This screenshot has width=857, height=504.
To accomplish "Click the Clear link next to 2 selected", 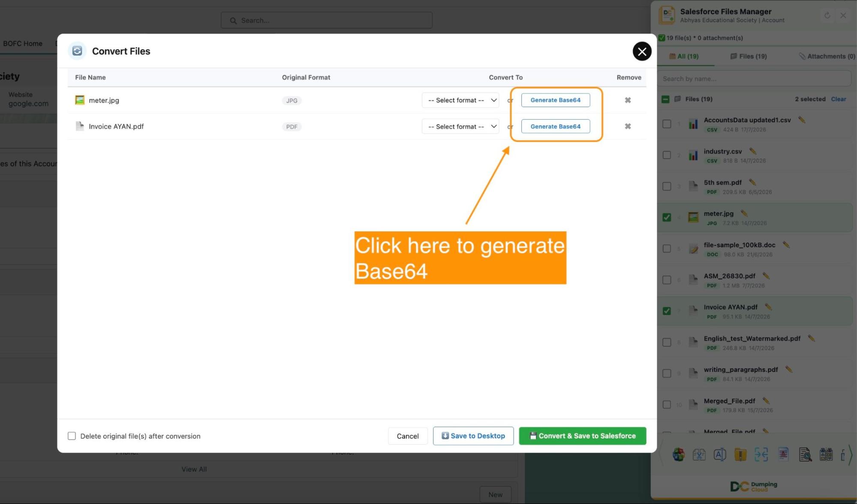I will 839,99.
